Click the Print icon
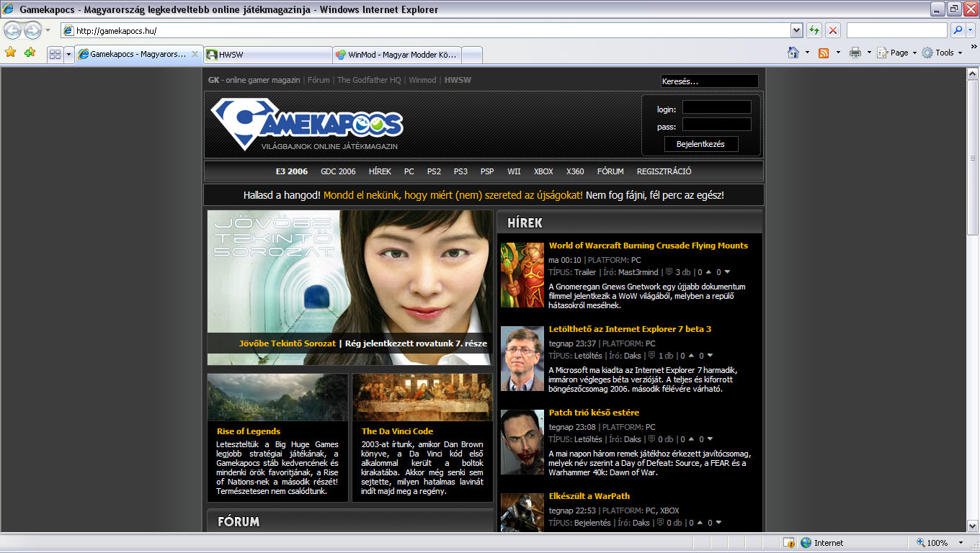Screen dimensions: 980x553 click(x=855, y=53)
